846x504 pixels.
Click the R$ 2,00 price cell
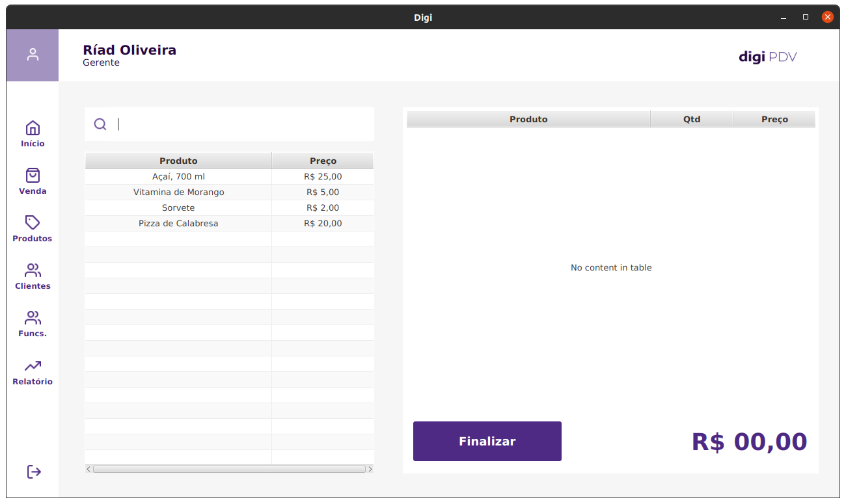323,208
